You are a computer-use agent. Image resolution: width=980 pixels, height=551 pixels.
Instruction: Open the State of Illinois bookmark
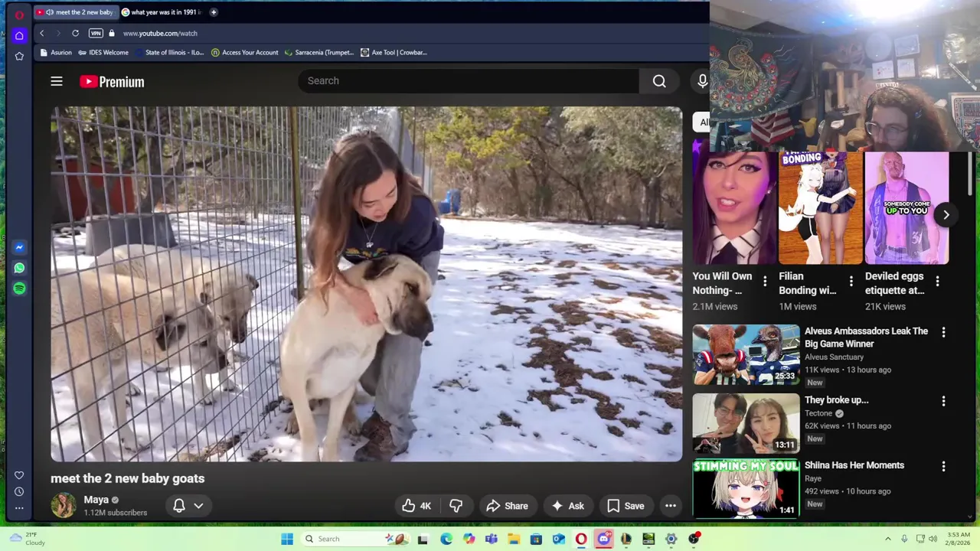(x=169, y=53)
